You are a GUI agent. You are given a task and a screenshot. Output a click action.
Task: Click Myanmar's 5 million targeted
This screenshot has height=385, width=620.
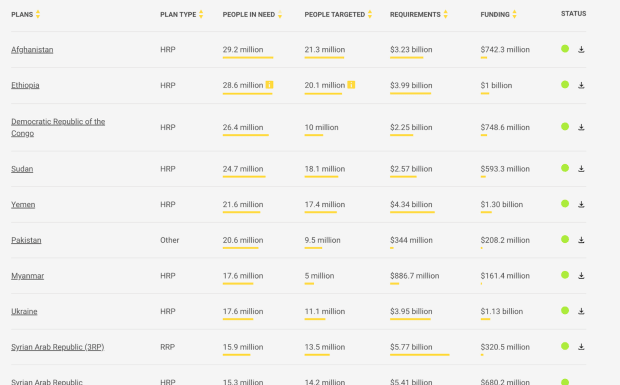point(319,276)
